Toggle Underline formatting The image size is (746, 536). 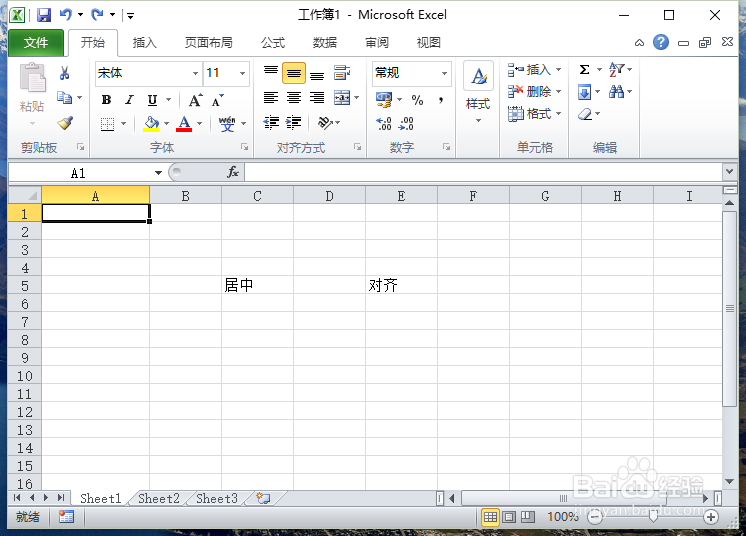coord(152,100)
